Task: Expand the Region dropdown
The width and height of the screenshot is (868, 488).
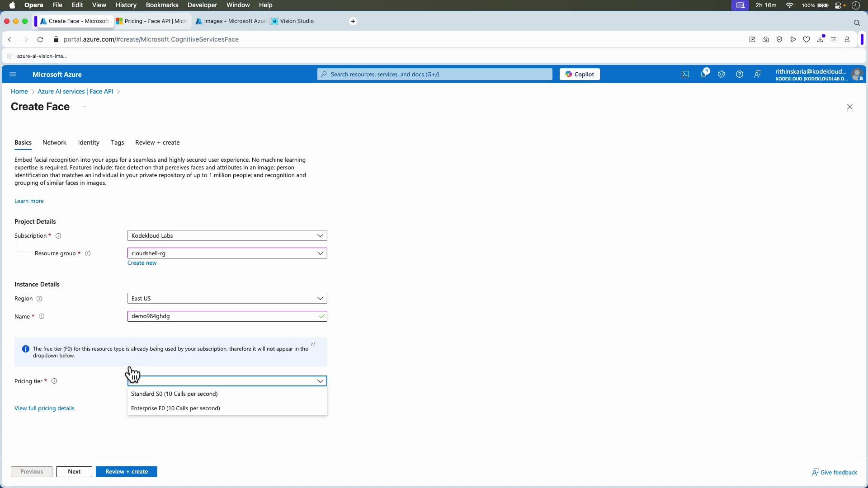Action: (227, 299)
